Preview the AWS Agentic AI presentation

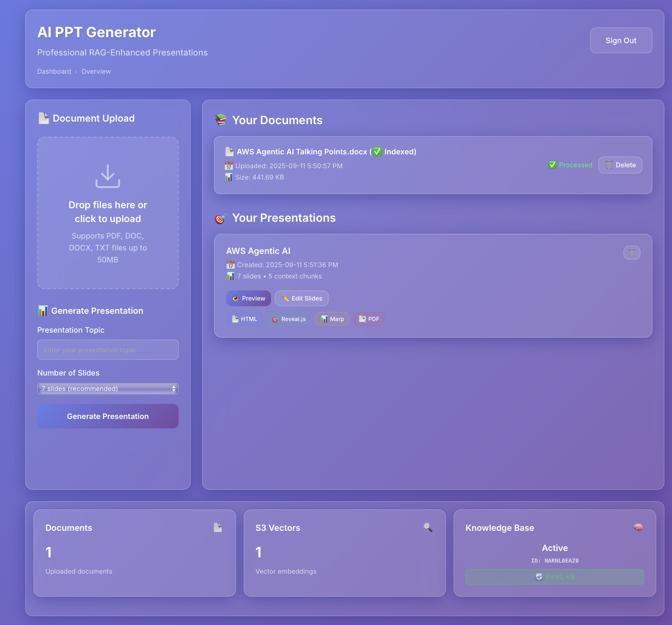248,298
